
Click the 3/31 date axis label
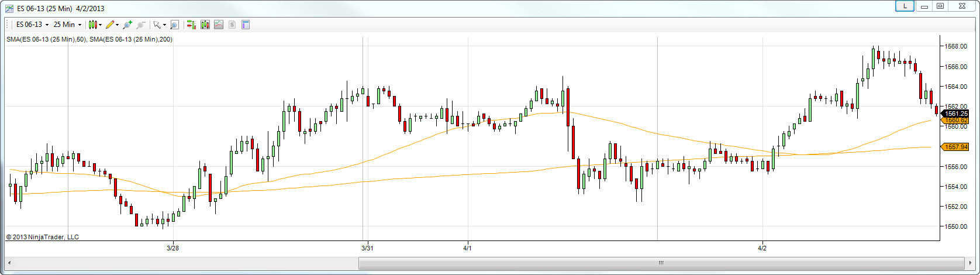367,248
